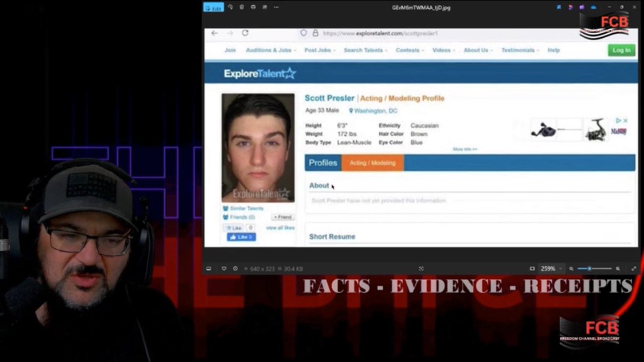Click the Join menu link
The width and height of the screenshot is (644, 362).
(230, 50)
